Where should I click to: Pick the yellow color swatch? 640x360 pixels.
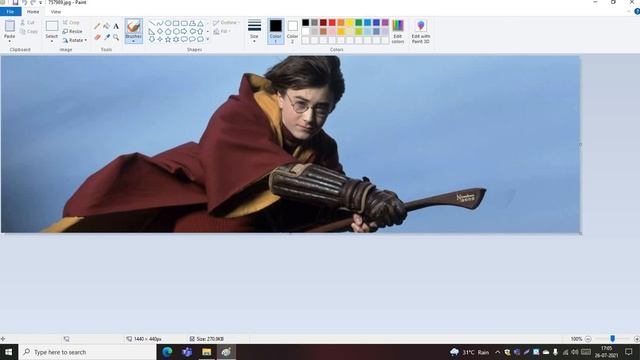tap(349, 22)
